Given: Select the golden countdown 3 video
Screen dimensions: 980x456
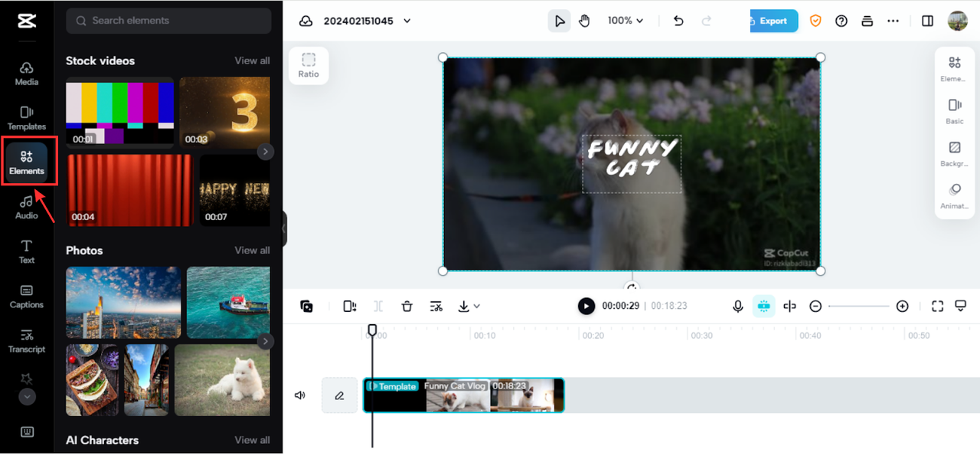Looking at the screenshot, I should (x=225, y=112).
